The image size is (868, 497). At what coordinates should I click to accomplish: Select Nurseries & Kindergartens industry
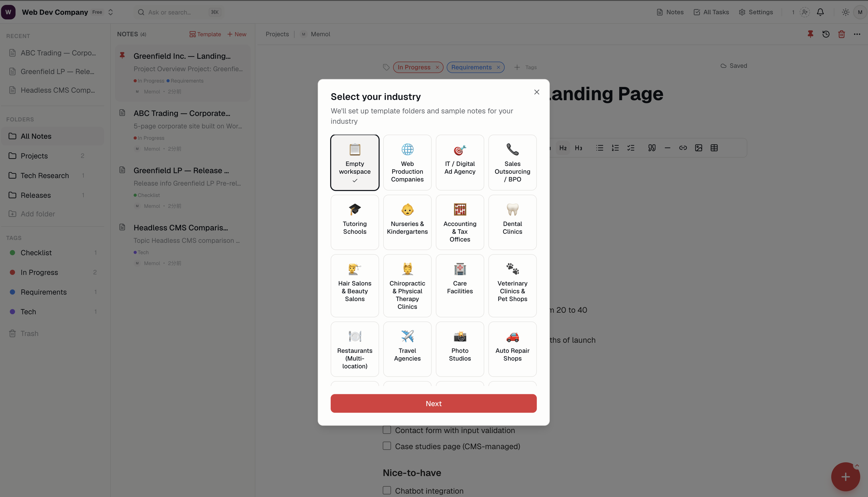click(407, 222)
